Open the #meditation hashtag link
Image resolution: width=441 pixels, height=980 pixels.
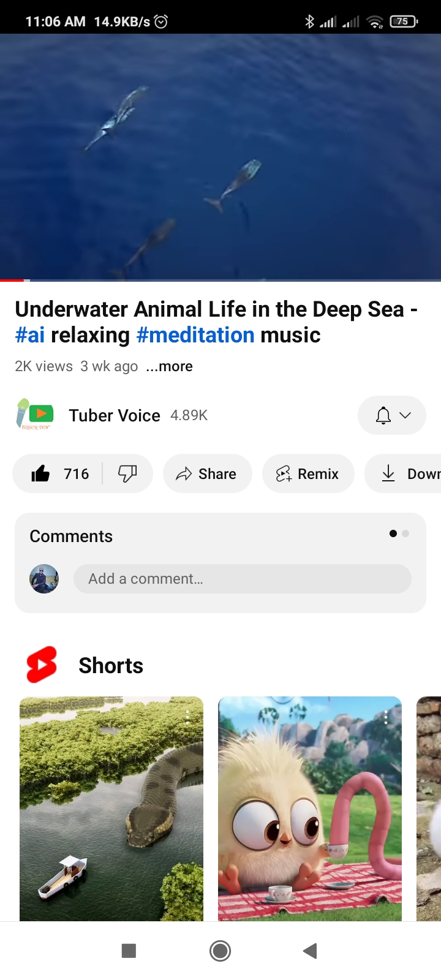pos(195,335)
